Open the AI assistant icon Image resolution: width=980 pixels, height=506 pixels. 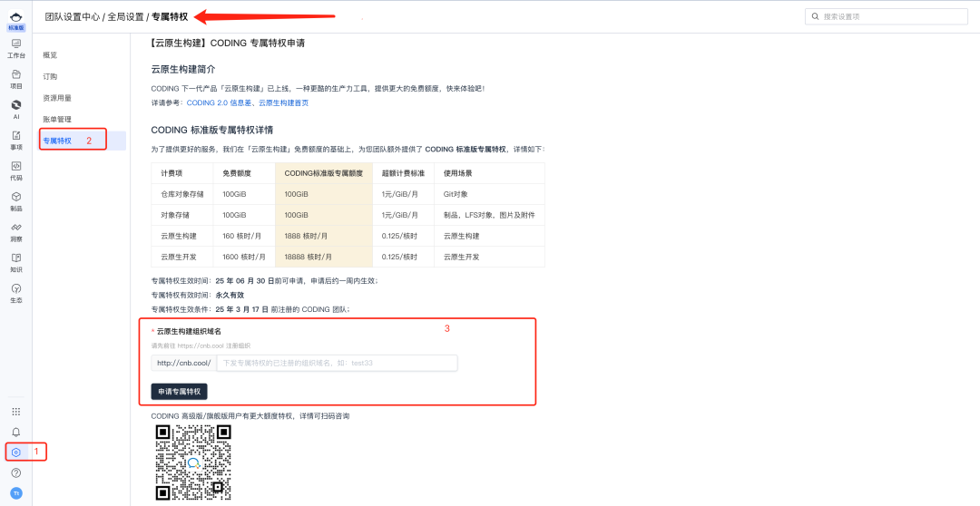point(16,110)
